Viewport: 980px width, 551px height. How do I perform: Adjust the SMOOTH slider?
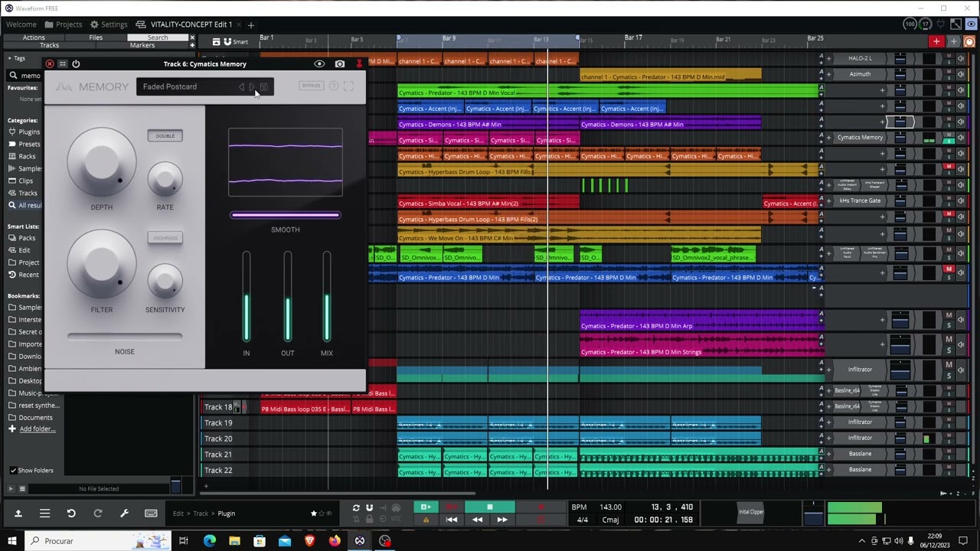286,215
